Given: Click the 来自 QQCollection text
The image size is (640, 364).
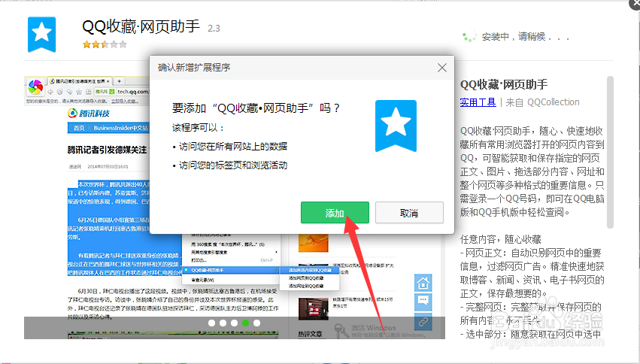Looking at the screenshot, I should [542, 102].
